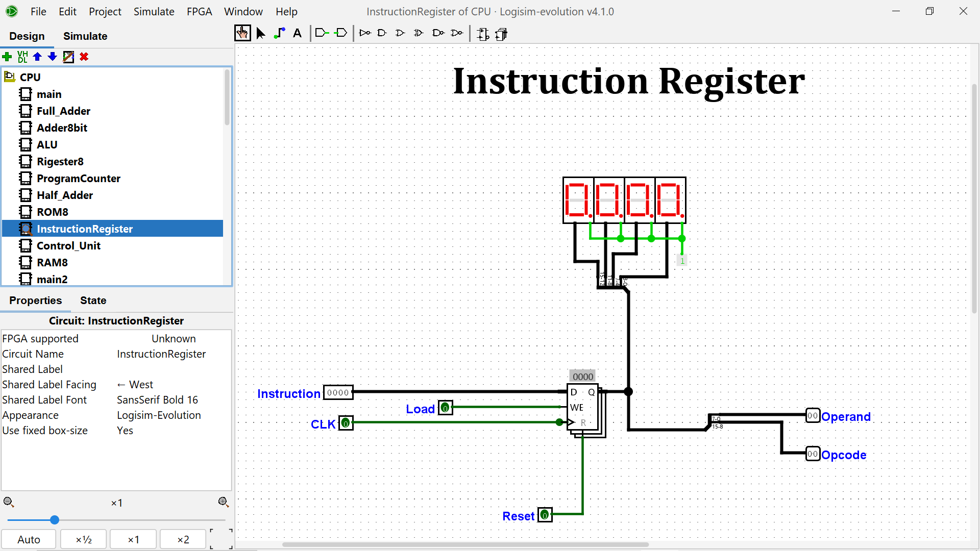The height and width of the screenshot is (551, 980).
Task: Click the project tree vertical scrollbar
Action: pyautogui.click(x=227, y=98)
